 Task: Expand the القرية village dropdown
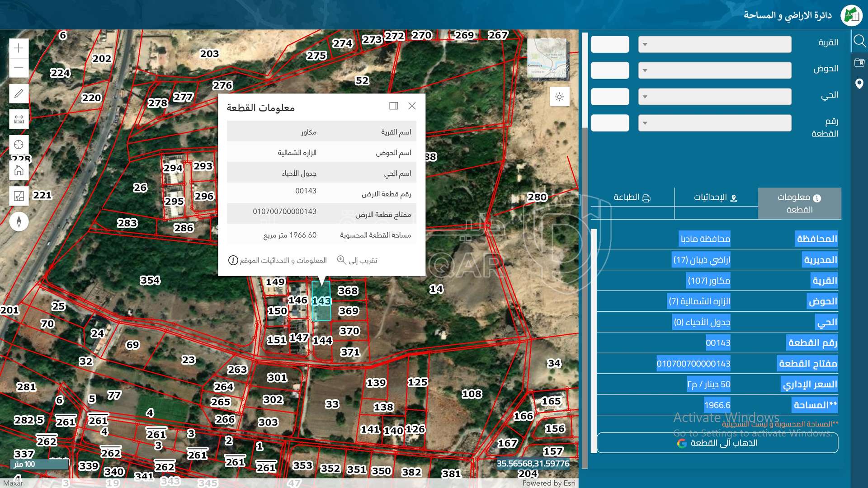coord(714,44)
